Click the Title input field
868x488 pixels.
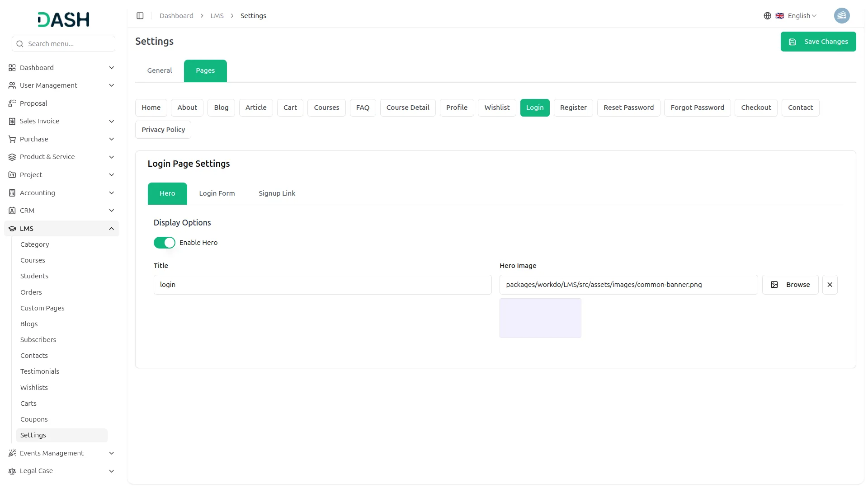coord(322,285)
